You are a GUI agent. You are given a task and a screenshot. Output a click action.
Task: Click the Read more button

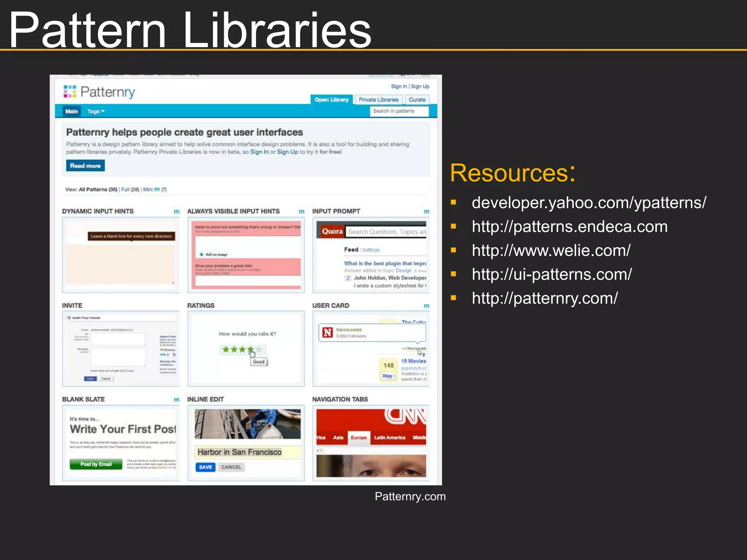[85, 166]
